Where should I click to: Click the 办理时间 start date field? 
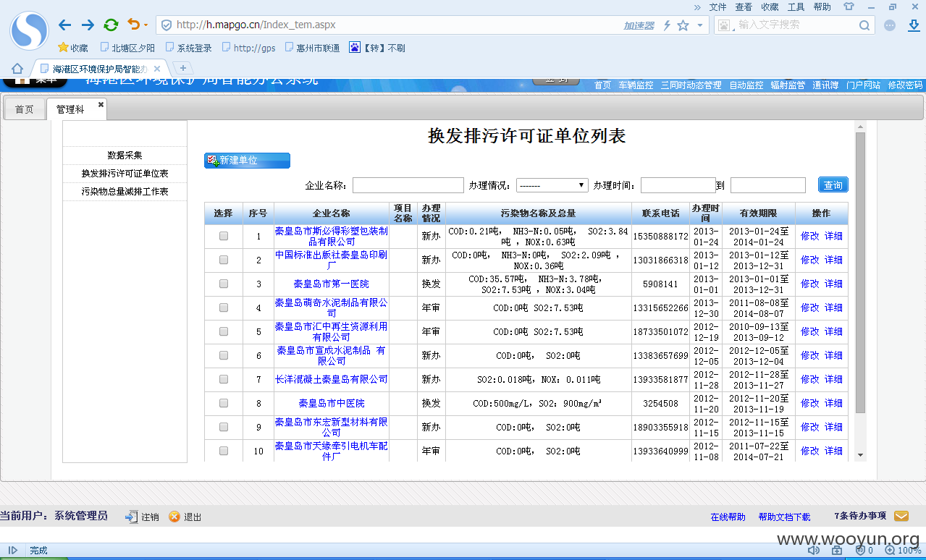pos(678,185)
